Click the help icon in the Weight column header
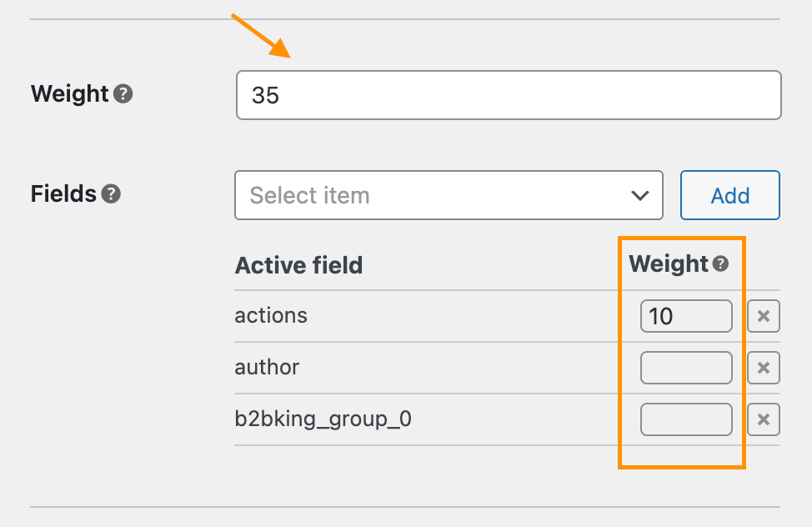Screen dimensions: 812x527 pos(720,263)
